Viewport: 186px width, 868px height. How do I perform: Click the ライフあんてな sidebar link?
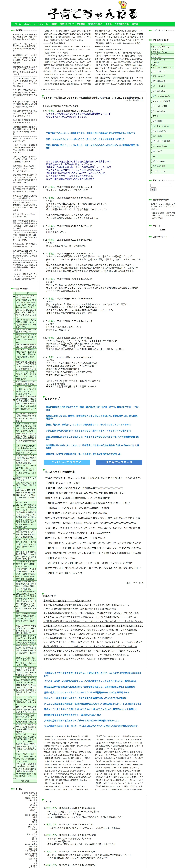tap(159, 111)
